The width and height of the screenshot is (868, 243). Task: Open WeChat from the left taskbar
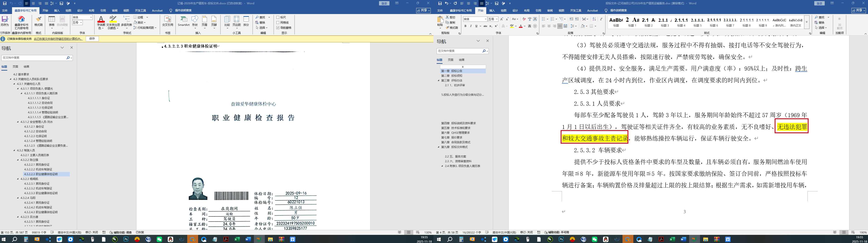click(159, 239)
